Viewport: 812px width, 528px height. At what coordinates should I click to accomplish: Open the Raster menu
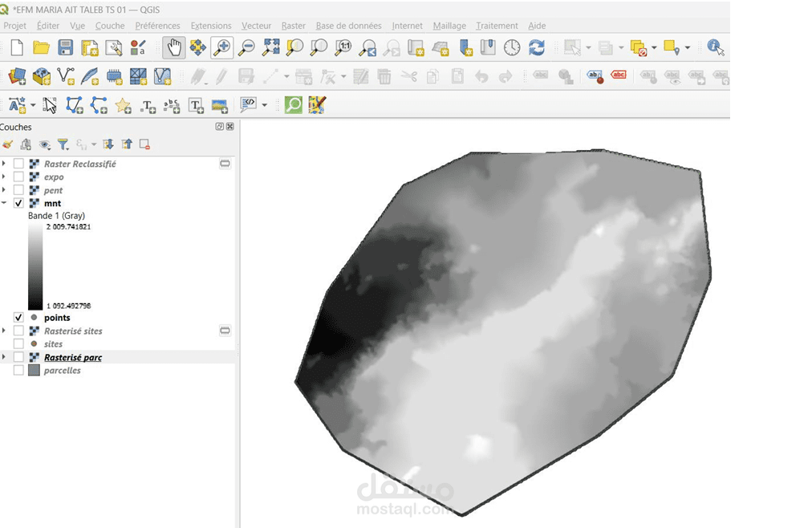click(x=293, y=26)
